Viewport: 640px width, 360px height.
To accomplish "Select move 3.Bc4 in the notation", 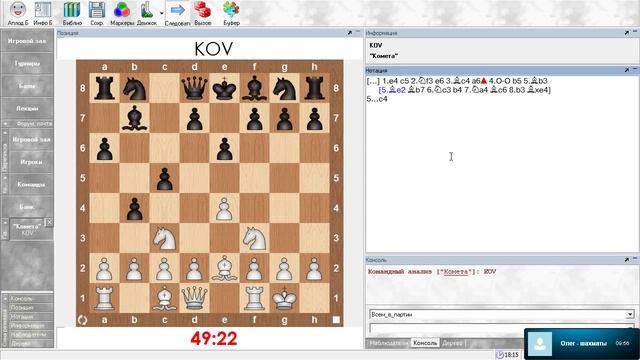I will 458,81.
